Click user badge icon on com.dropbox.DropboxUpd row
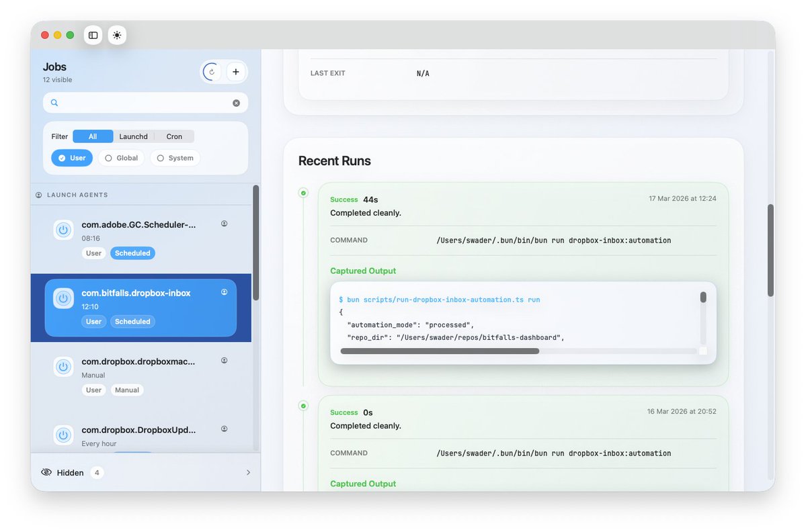806x532 pixels. tap(224, 429)
